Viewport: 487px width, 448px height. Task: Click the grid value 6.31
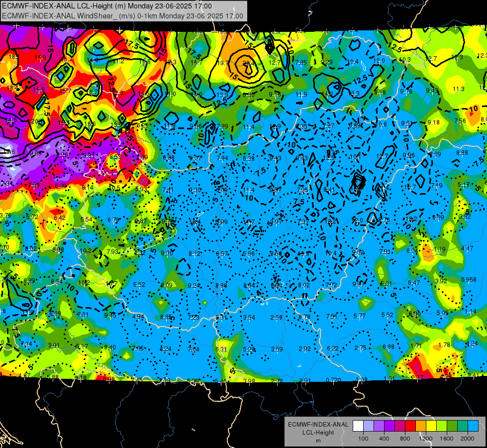click(221, 349)
